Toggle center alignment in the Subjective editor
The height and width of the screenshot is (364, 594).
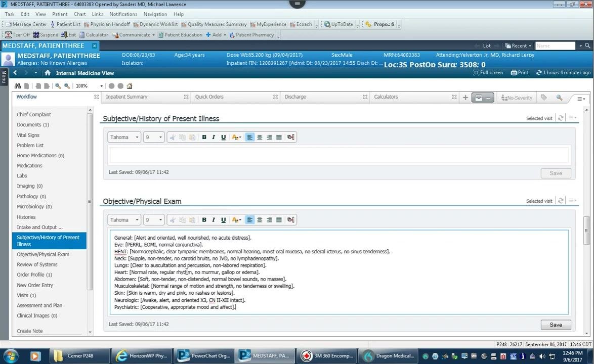pyautogui.click(x=260, y=137)
